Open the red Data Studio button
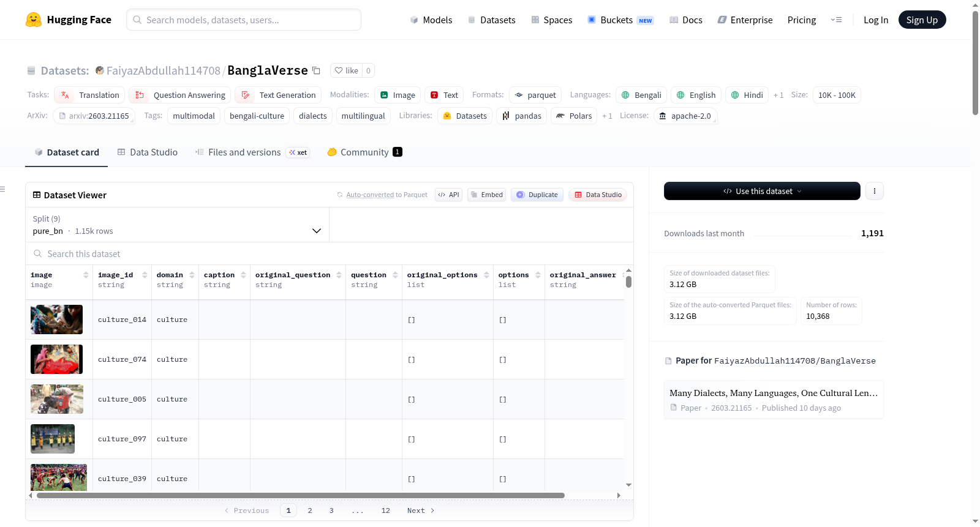The width and height of the screenshot is (980, 527). point(598,195)
